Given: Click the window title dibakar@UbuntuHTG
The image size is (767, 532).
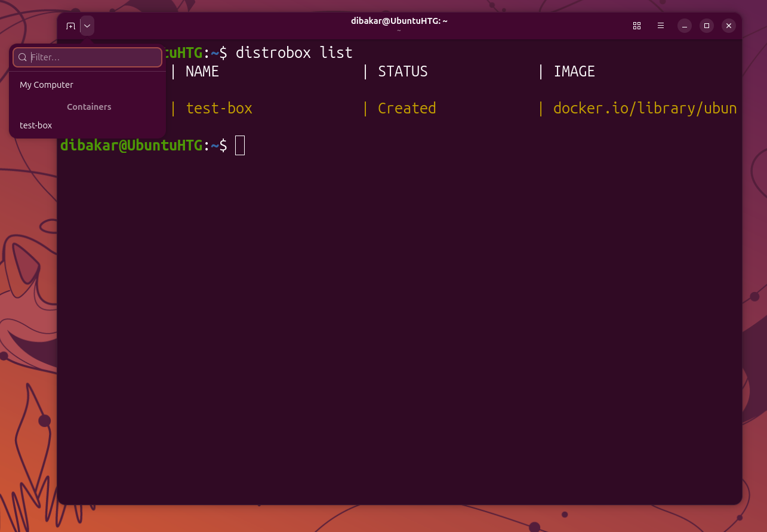Looking at the screenshot, I should click(x=399, y=21).
